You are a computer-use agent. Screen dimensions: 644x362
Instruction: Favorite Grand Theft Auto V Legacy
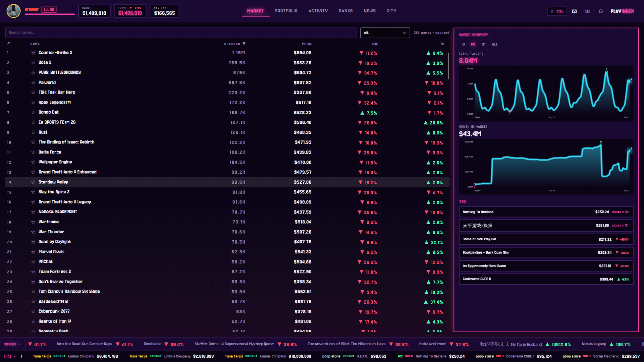point(33,202)
